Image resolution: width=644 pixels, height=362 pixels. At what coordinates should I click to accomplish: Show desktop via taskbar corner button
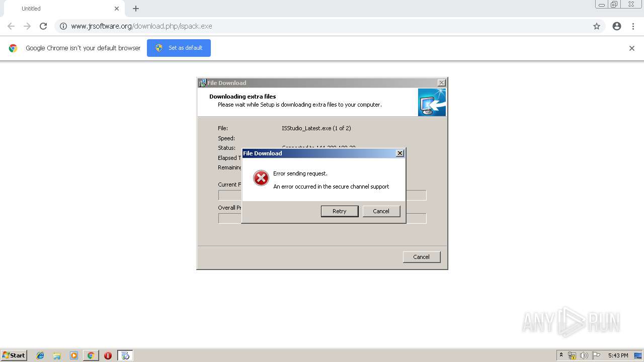point(638,355)
